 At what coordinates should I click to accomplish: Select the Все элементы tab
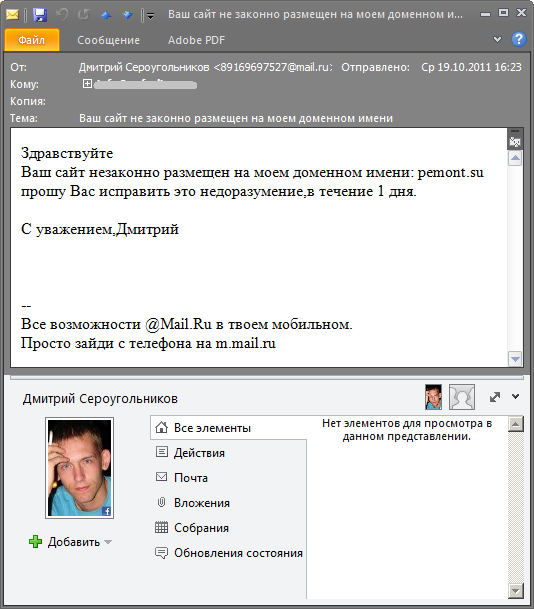pos(228,428)
